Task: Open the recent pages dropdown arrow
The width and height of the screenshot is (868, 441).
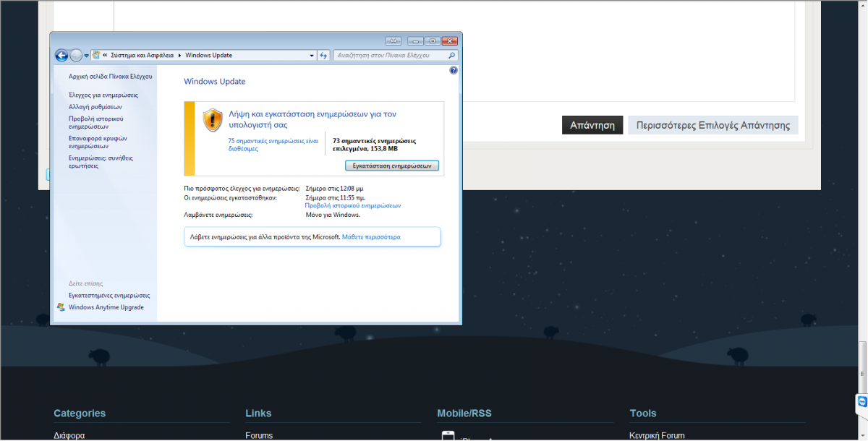Action: (x=87, y=56)
